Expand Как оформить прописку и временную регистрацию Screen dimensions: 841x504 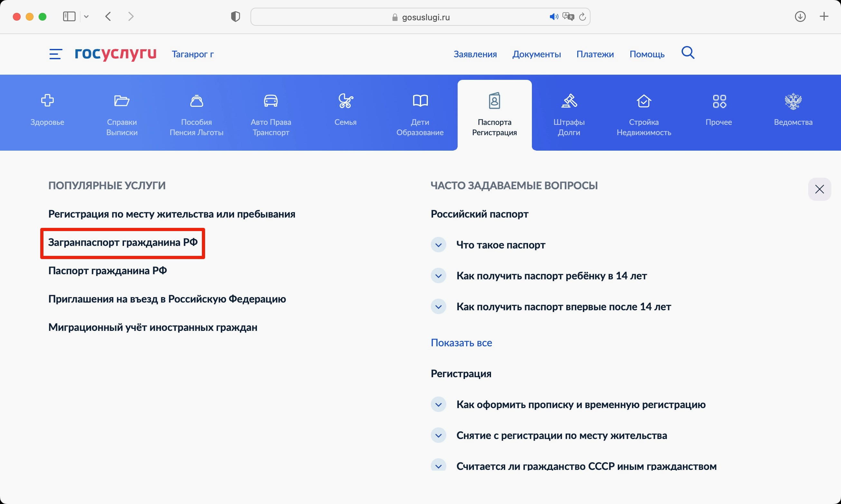[x=438, y=405]
